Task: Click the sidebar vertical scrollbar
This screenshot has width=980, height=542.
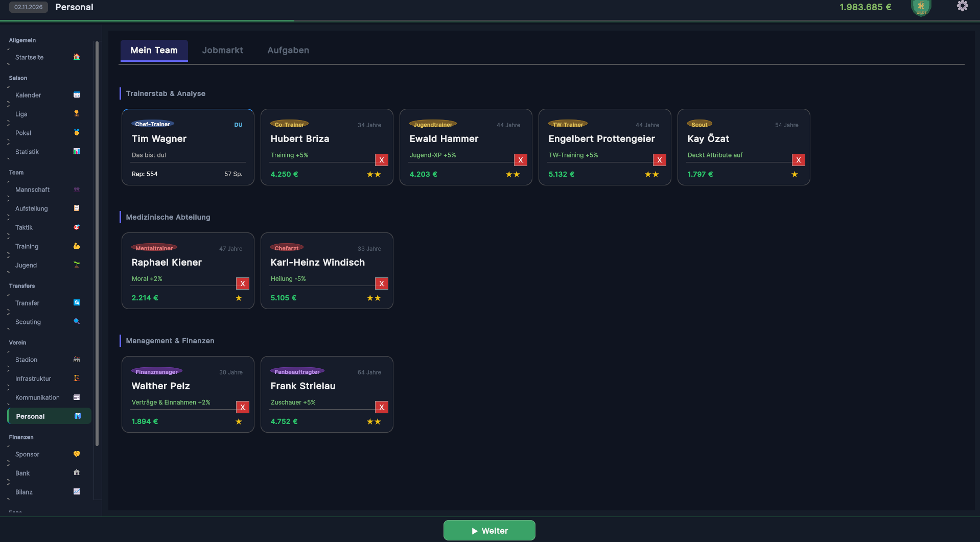Action: click(x=97, y=243)
